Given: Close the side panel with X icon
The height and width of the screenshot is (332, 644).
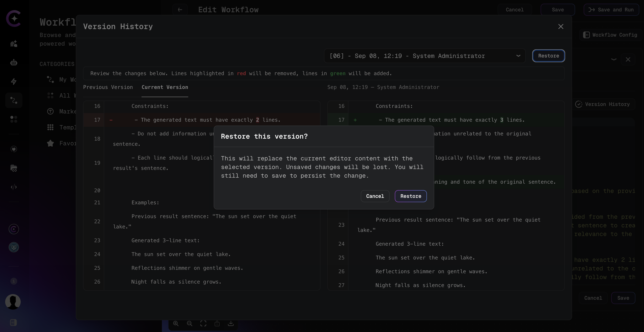Looking at the screenshot, I should (x=628, y=59).
